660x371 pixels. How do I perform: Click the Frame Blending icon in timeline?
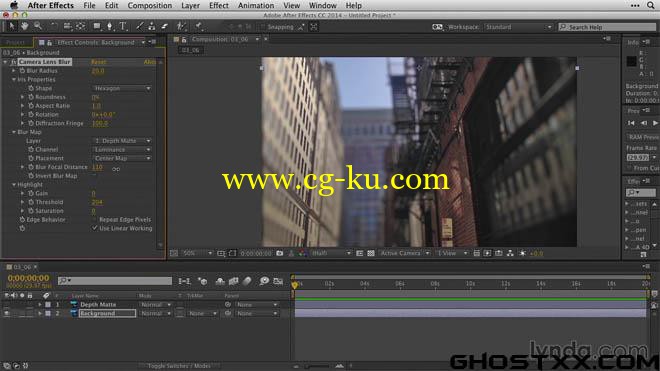(x=233, y=281)
